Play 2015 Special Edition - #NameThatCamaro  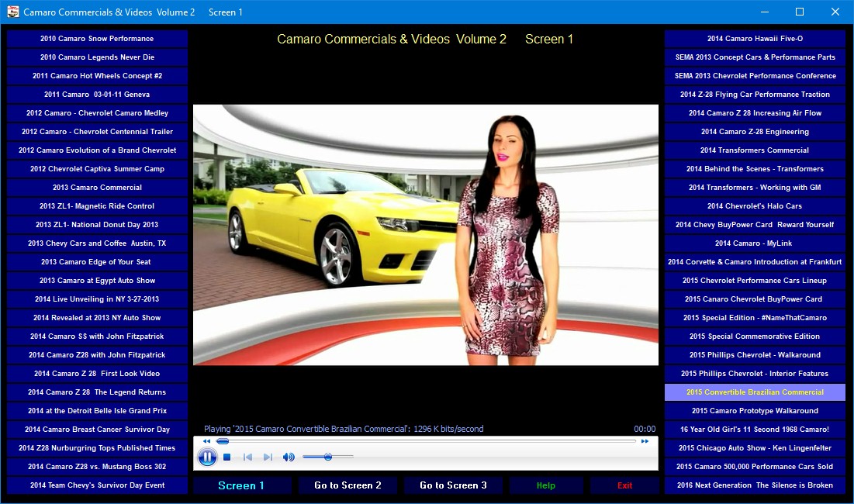[x=755, y=318]
